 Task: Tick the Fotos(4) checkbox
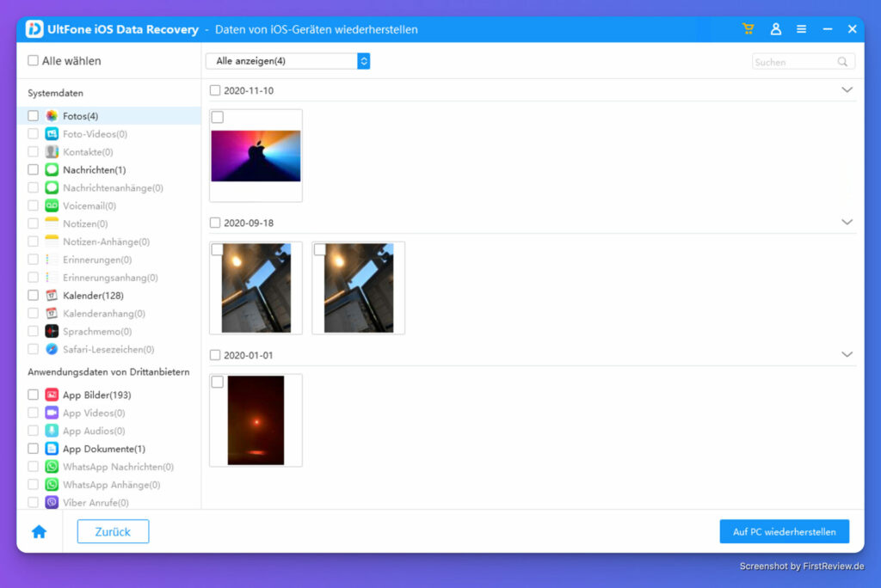34,116
